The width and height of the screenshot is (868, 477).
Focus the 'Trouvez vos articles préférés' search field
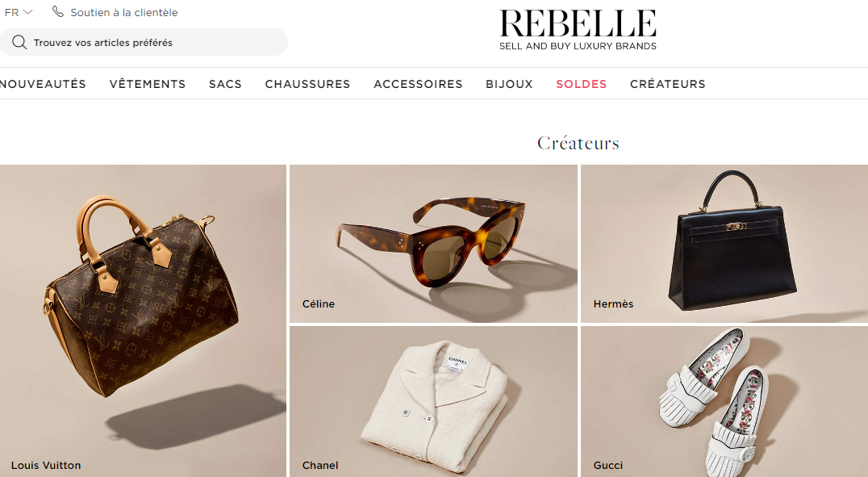coord(144,42)
